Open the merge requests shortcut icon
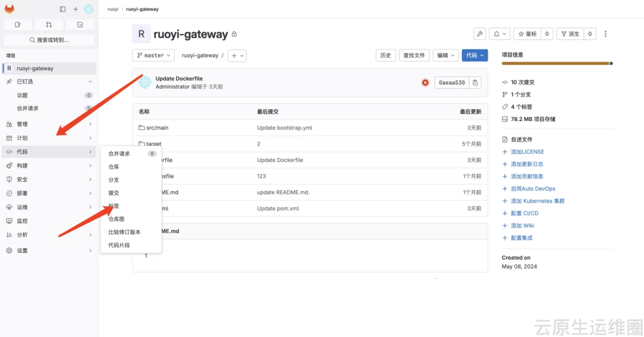644x337 pixels. tap(49, 24)
